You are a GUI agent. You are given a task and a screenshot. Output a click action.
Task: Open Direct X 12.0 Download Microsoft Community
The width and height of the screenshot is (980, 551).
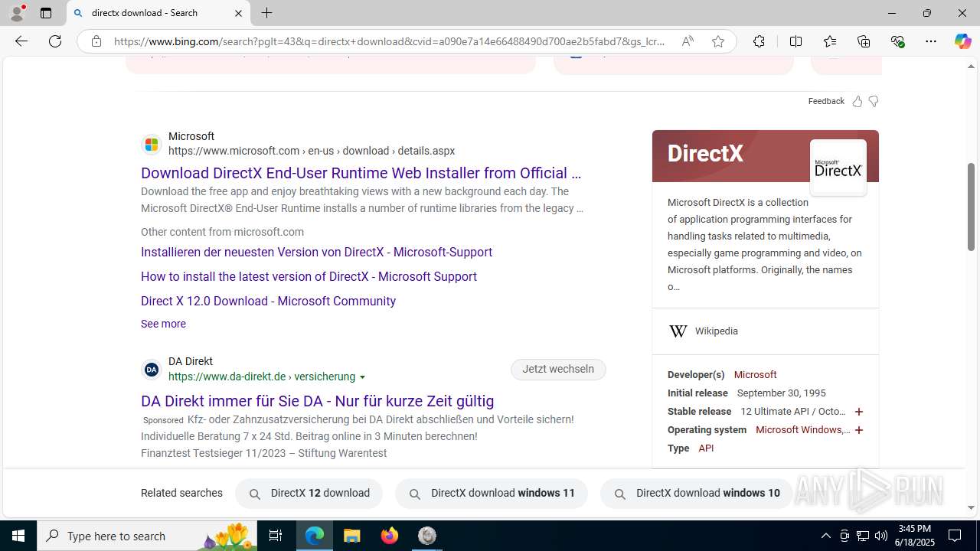pyautogui.click(x=268, y=301)
